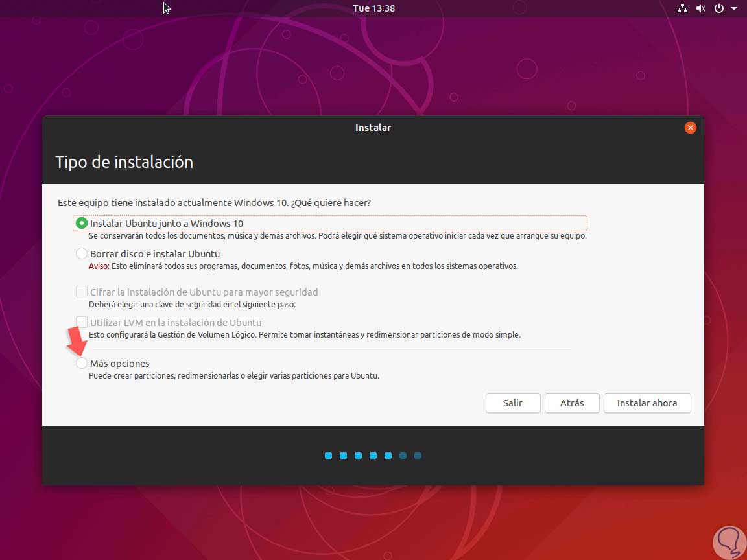Click the Instalar window title

click(x=373, y=128)
